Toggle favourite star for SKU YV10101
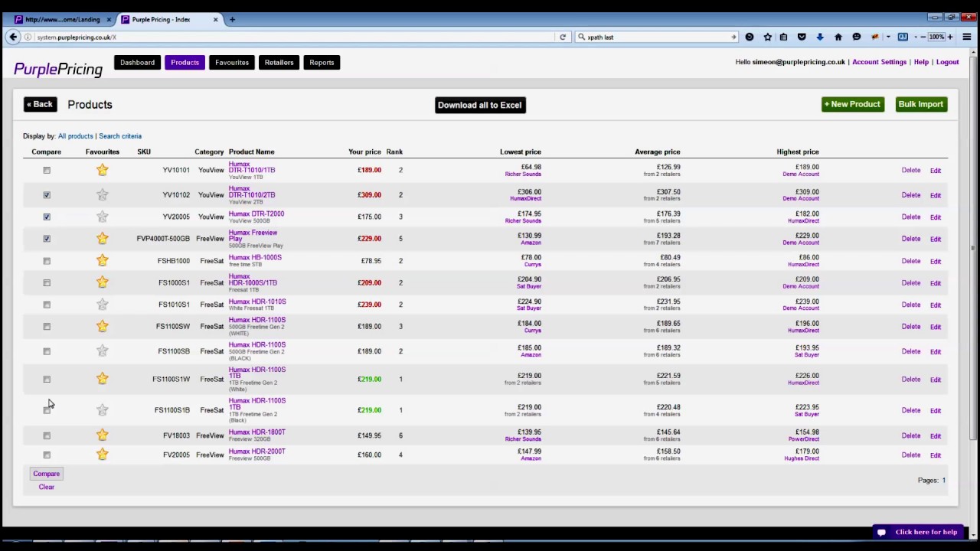This screenshot has width=980, height=551. [x=103, y=170]
